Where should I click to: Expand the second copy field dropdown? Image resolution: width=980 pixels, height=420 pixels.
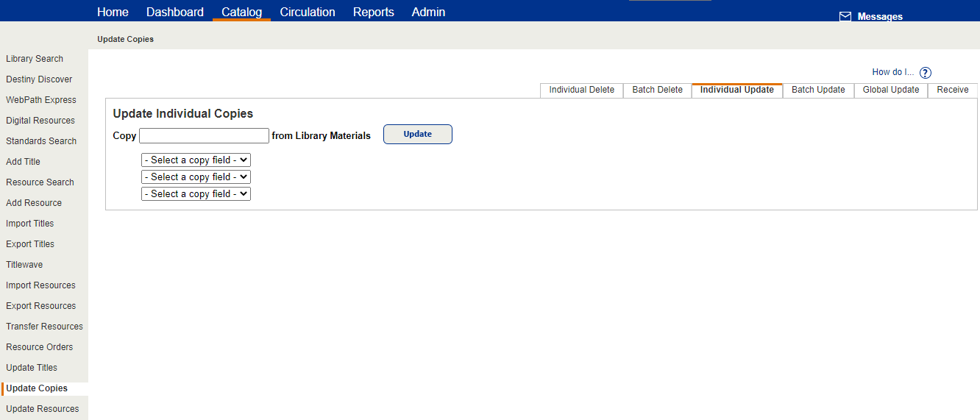click(x=196, y=177)
